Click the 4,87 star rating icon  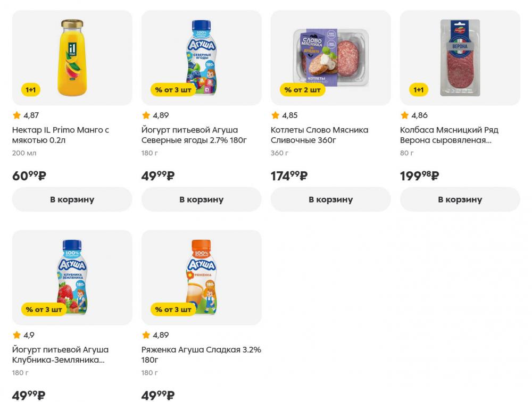[x=17, y=115]
